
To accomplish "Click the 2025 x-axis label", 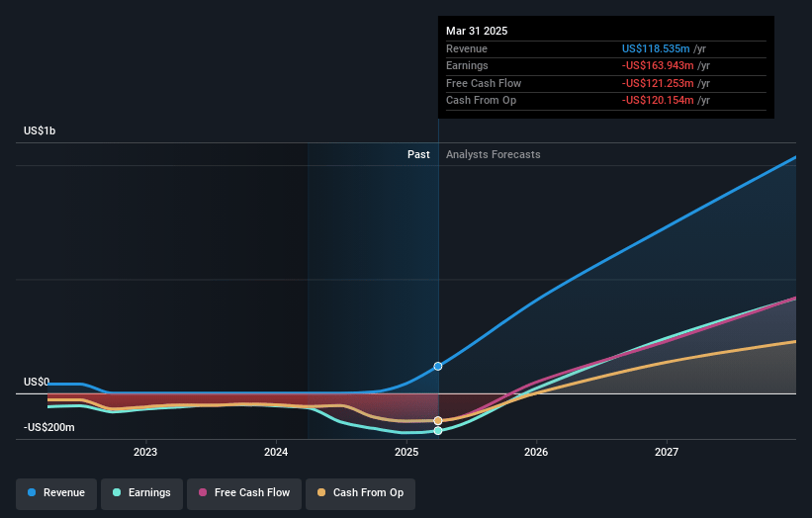I will [406, 452].
